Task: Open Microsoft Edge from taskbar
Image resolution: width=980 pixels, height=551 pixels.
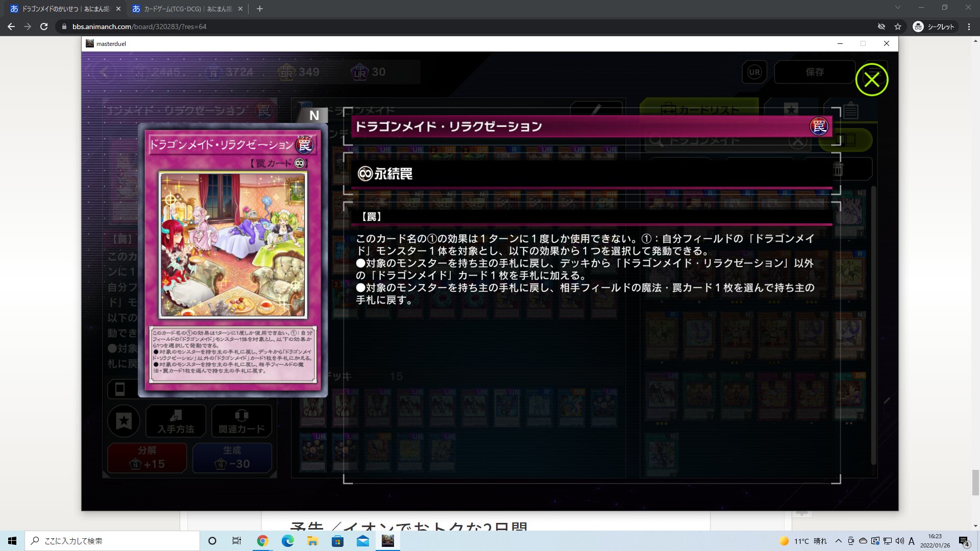Action: (287, 541)
